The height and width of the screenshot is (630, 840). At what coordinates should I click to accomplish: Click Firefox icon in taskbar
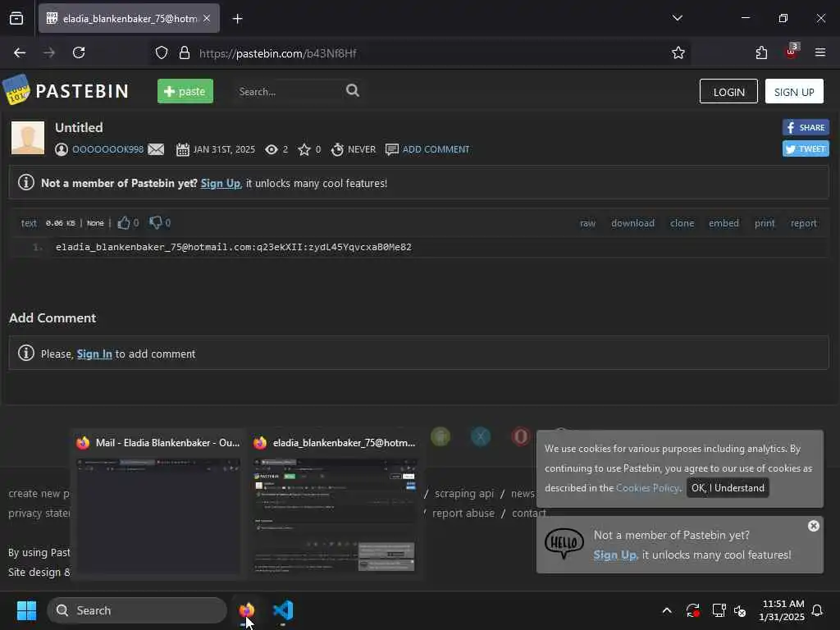coord(246,610)
